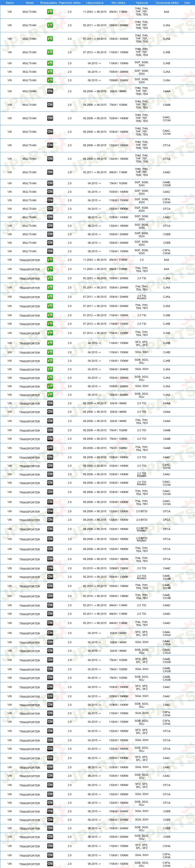The height and width of the screenshot is (868, 195).
Task: Click the Rodzaj paliwa column header
Action: 48,3
